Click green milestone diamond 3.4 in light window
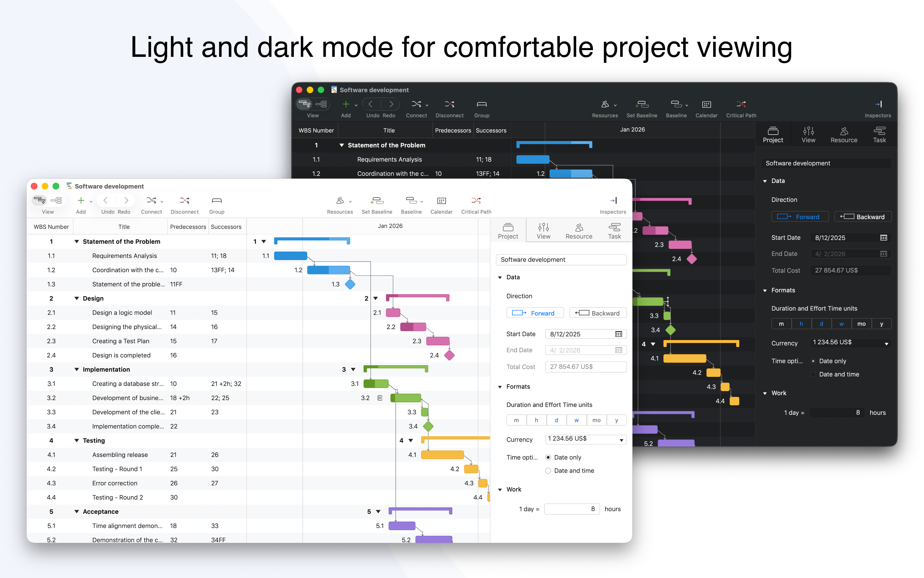The image size is (924, 578). [428, 426]
